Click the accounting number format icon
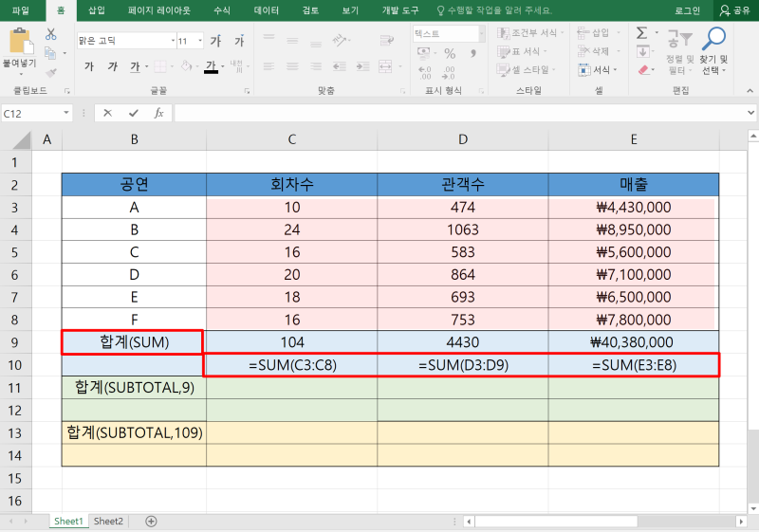Image resolution: width=759 pixels, height=532 pixels. pyautogui.click(x=423, y=52)
